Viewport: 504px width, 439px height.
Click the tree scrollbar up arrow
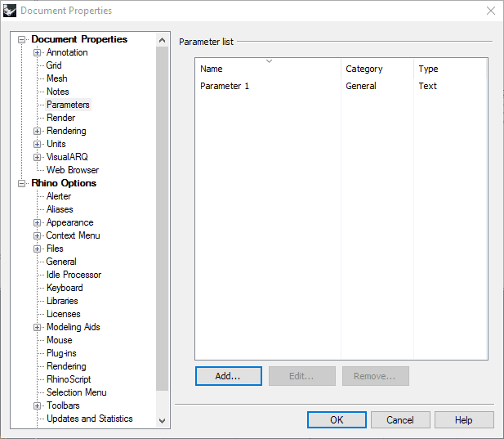[x=162, y=40]
